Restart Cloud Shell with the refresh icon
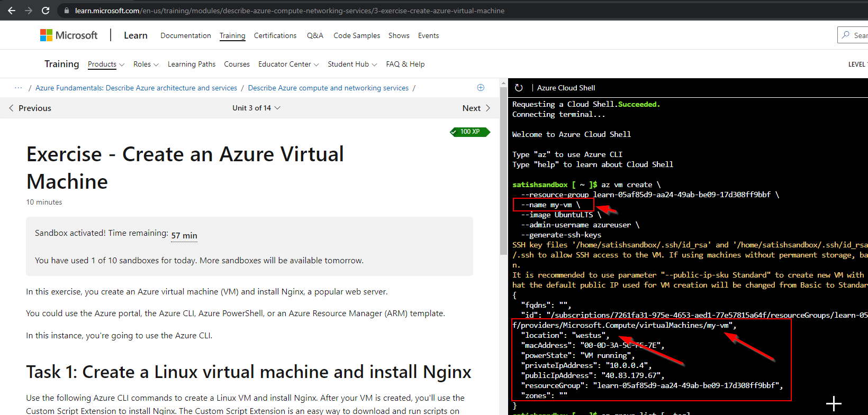 [x=519, y=88]
